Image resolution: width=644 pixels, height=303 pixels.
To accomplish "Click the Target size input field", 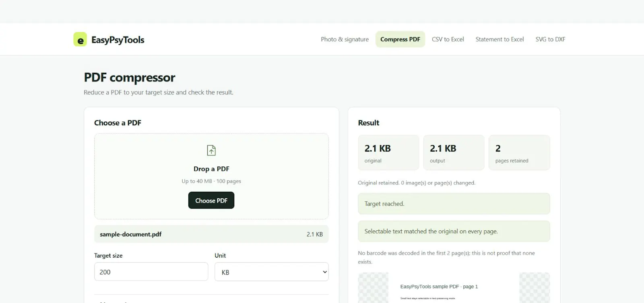I will 151,272.
